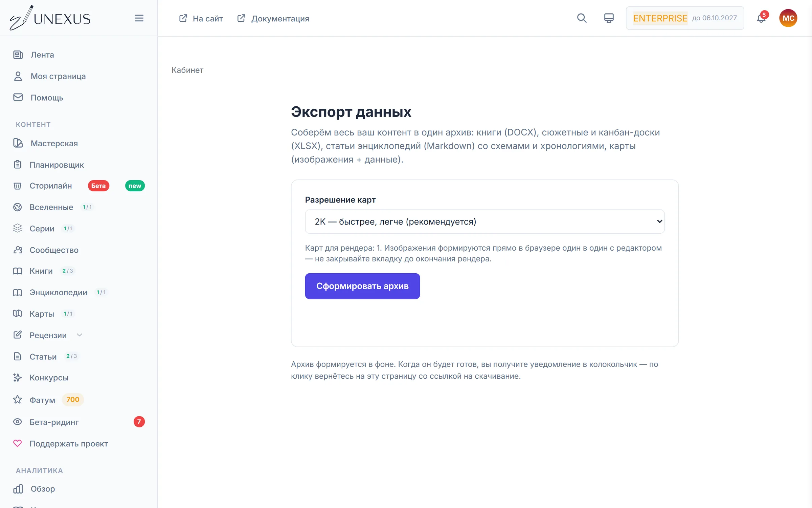Viewport: 812px width, 508px height.
Task: Open Конкурсы section
Action: point(49,378)
